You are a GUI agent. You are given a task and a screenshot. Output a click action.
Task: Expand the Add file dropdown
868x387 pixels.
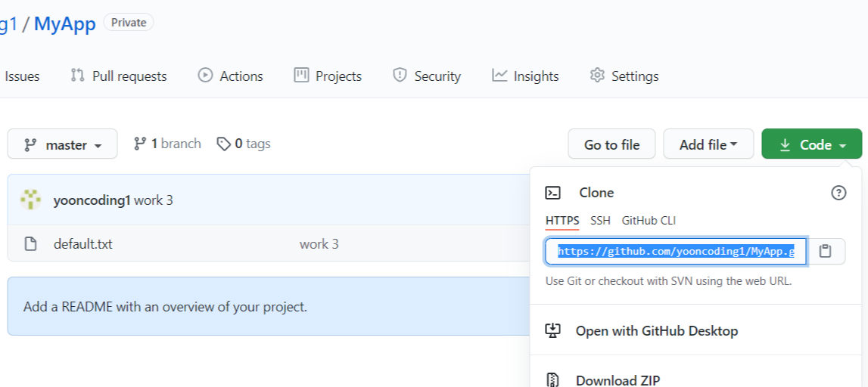click(708, 144)
